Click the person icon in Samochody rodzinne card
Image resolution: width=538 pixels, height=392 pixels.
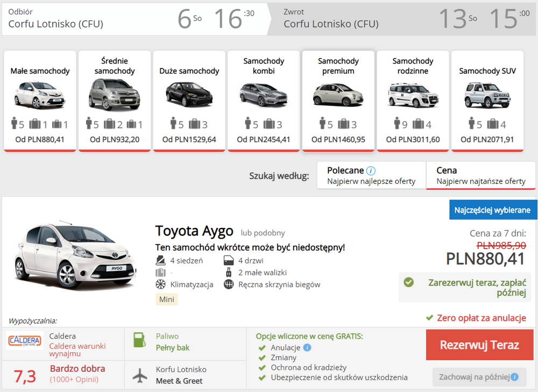pyautogui.click(x=397, y=123)
